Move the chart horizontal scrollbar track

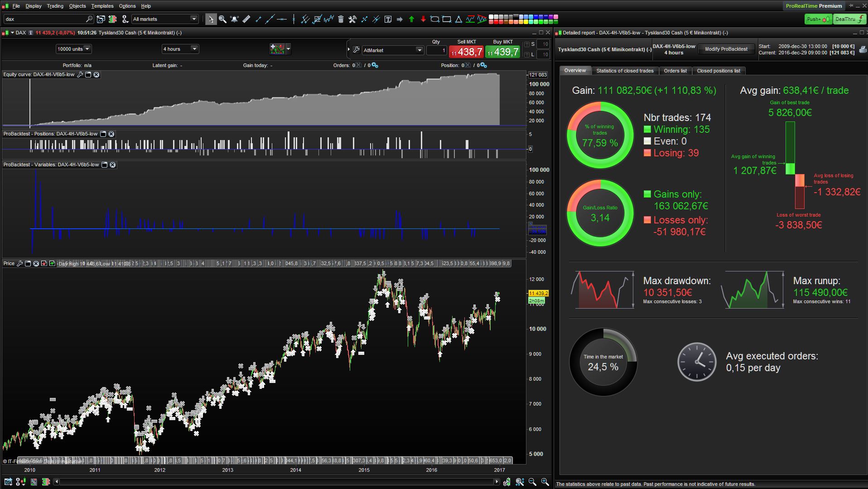pyautogui.click(x=277, y=482)
